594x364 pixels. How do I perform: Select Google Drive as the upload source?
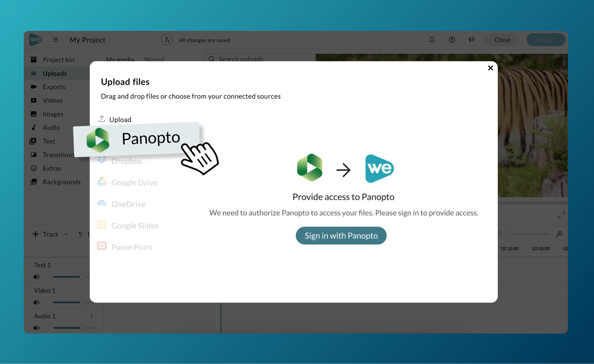[x=127, y=182]
